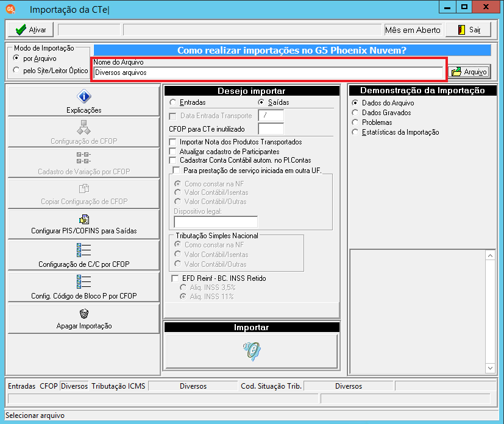Click the Selecionar arquivo status text
Image resolution: width=504 pixels, height=424 pixels.
(x=35, y=415)
